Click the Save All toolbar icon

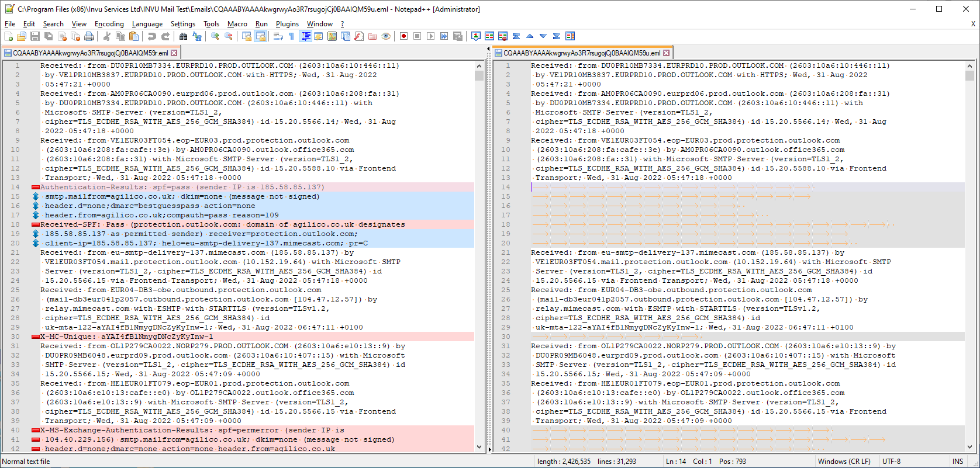[x=49, y=36]
